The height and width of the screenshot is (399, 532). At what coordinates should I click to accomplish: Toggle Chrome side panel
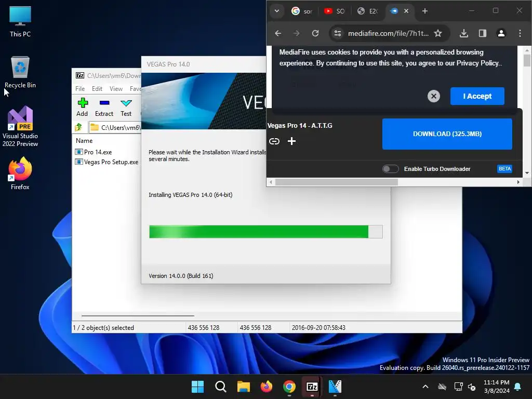click(x=483, y=33)
